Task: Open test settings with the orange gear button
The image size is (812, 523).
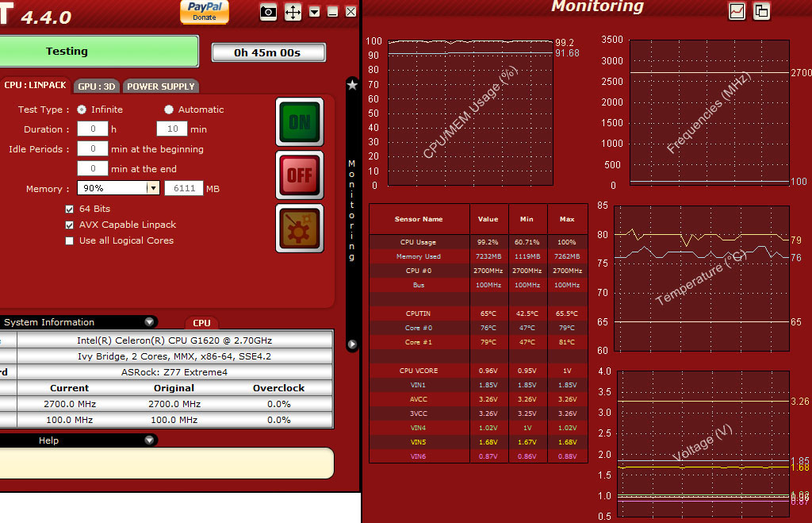Action: click(x=300, y=229)
